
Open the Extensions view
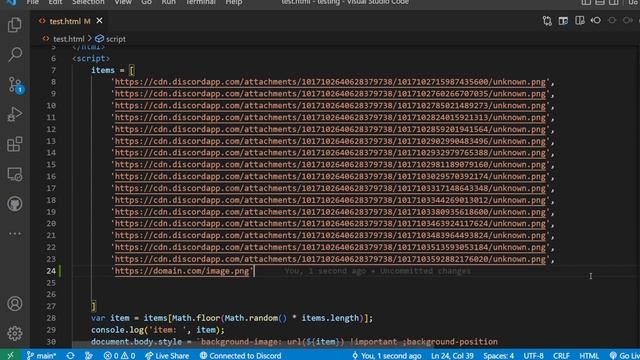[x=15, y=144]
